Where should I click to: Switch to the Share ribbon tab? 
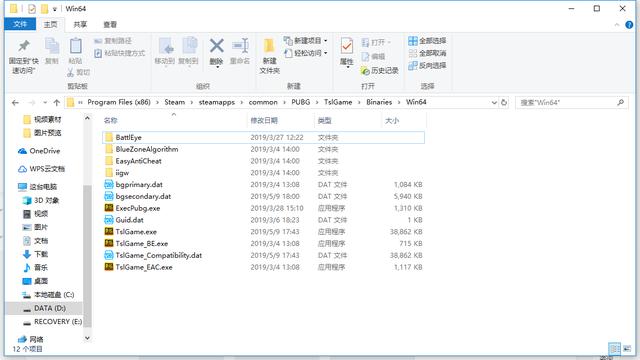(x=80, y=24)
